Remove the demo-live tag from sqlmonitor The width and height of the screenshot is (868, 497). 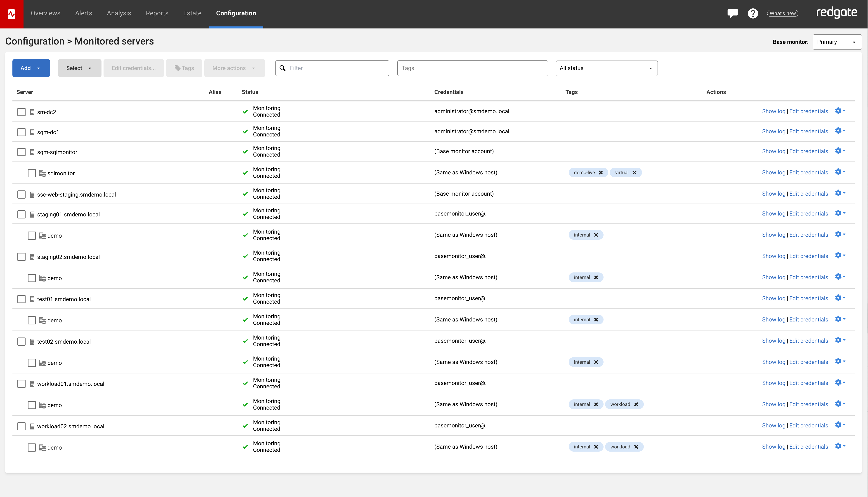coord(601,173)
